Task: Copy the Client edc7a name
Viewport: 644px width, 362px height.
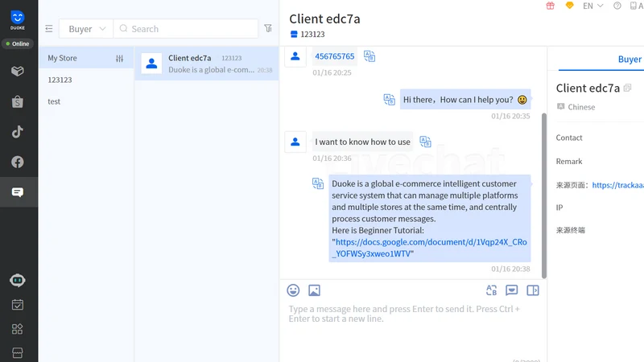Action: click(627, 88)
